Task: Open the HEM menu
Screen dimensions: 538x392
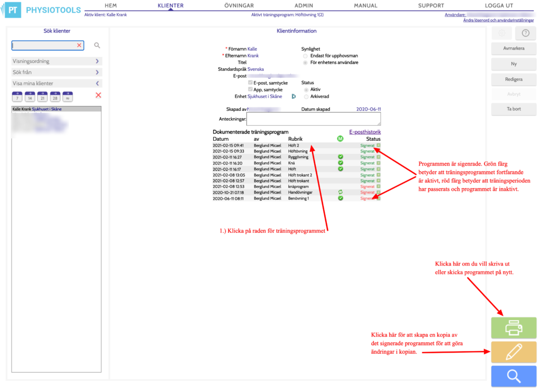Action: 110,5
